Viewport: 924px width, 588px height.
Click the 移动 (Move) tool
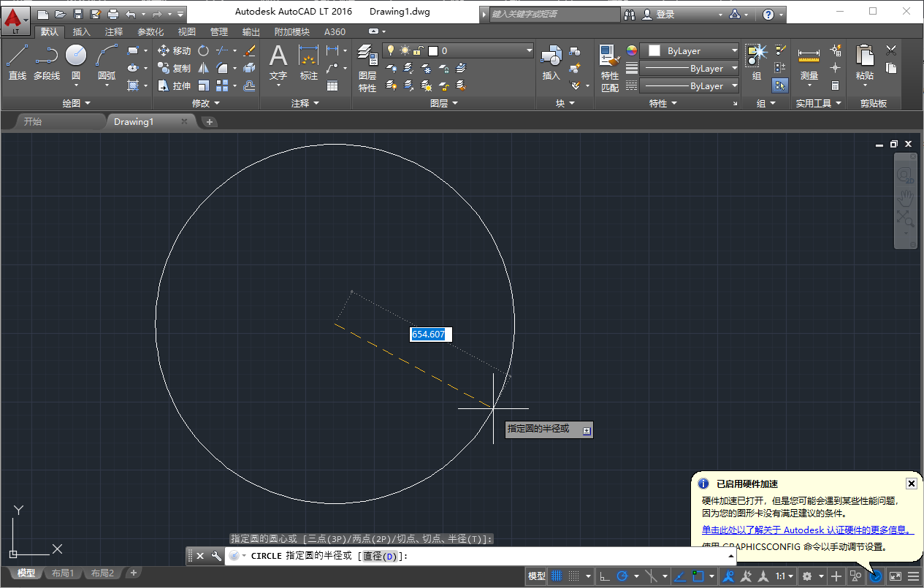[x=175, y=50]
